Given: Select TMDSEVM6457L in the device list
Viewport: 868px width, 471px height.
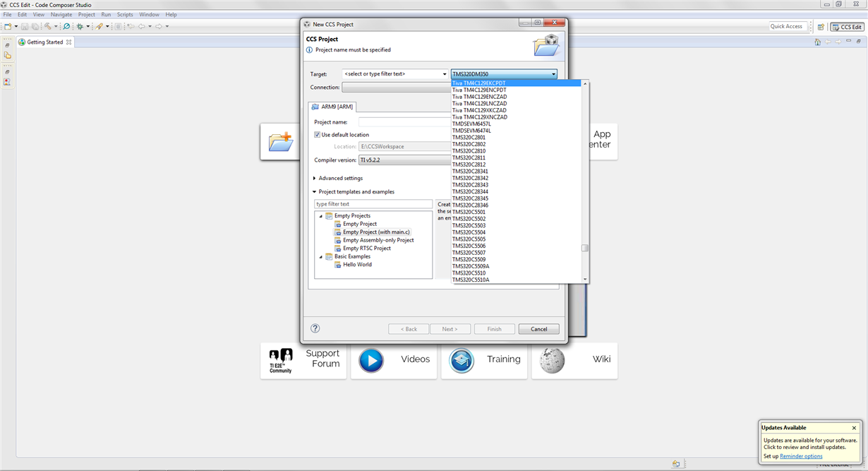Looking at the screenshot, I should (516, 124).
